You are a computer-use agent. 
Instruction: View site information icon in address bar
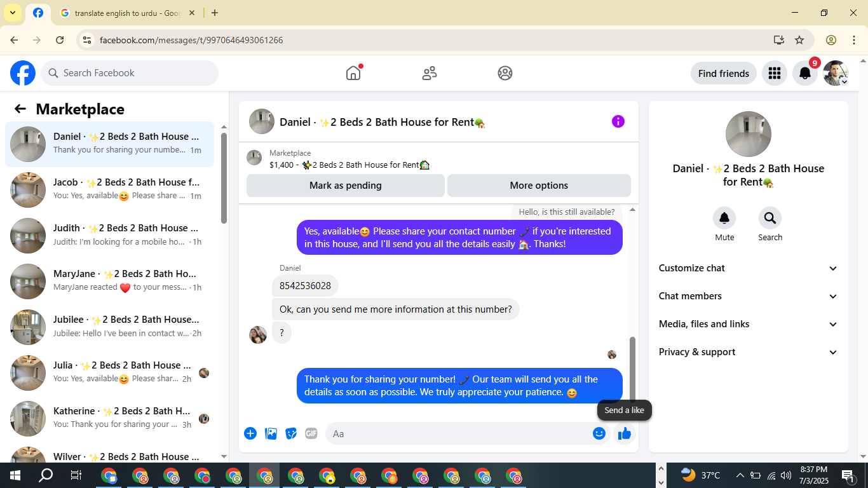pyautogui.click(x=87, y=40)
